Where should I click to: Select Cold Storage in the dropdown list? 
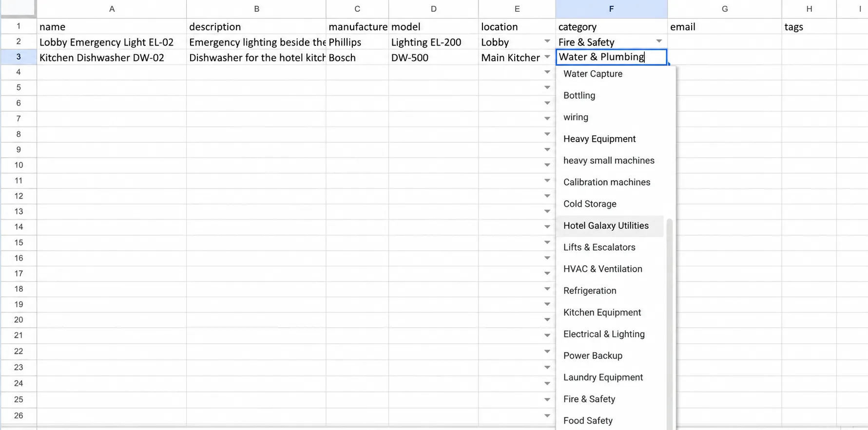[x=610, y=204]
